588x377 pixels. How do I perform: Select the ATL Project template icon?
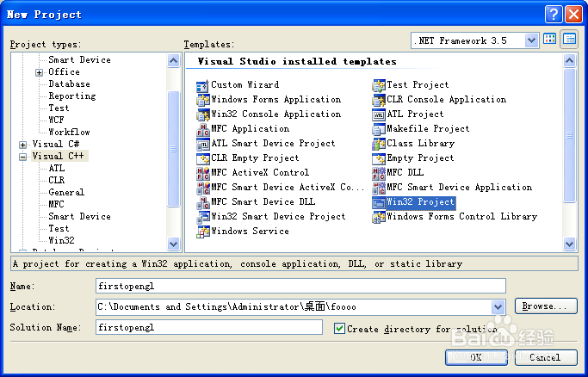(379, 115)
